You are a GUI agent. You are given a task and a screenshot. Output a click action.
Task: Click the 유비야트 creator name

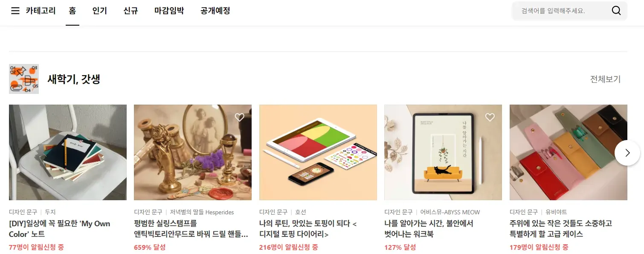click(x=556, y=212)
